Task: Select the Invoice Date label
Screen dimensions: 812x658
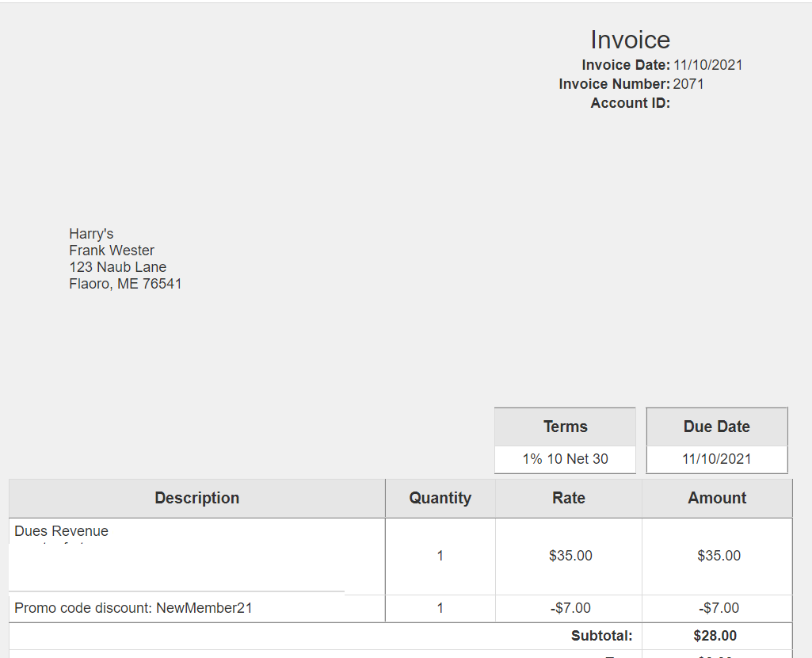Action: [x=626, y=65]
